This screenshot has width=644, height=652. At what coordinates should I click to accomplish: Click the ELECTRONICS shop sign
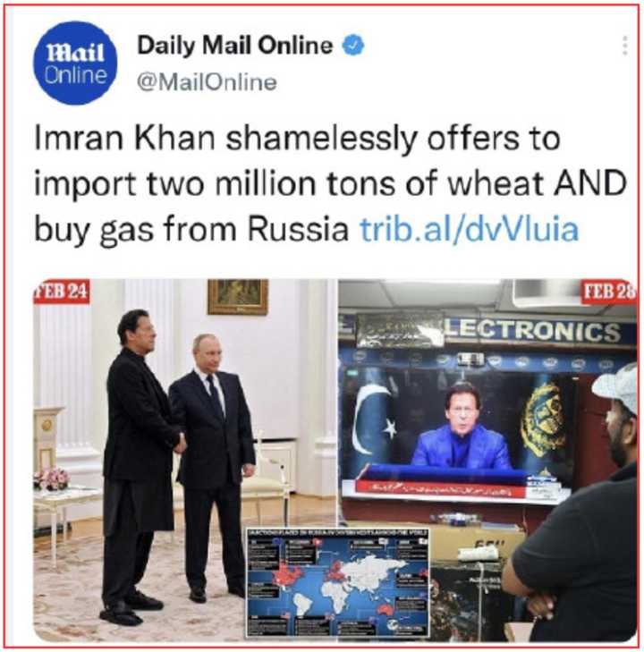coord(533,332)
